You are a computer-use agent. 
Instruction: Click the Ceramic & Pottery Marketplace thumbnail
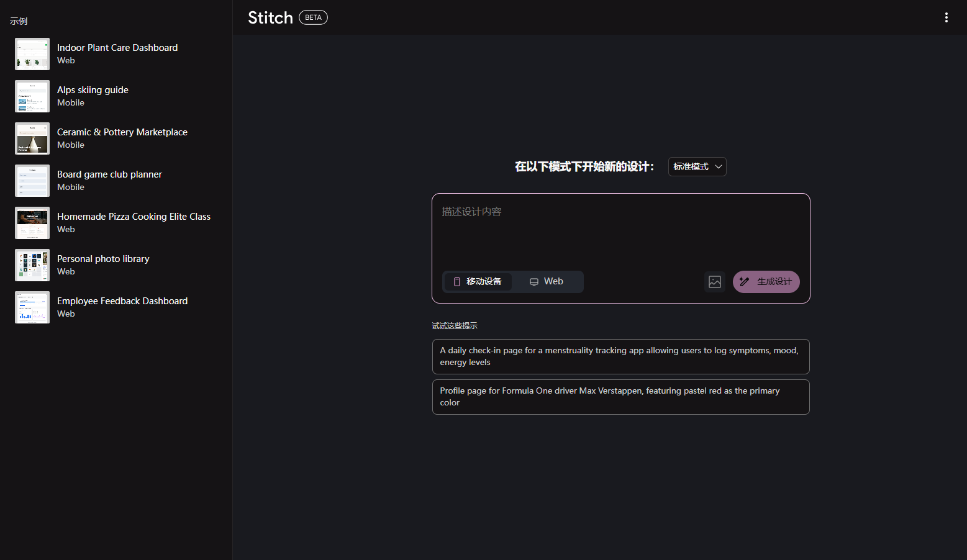32,138
